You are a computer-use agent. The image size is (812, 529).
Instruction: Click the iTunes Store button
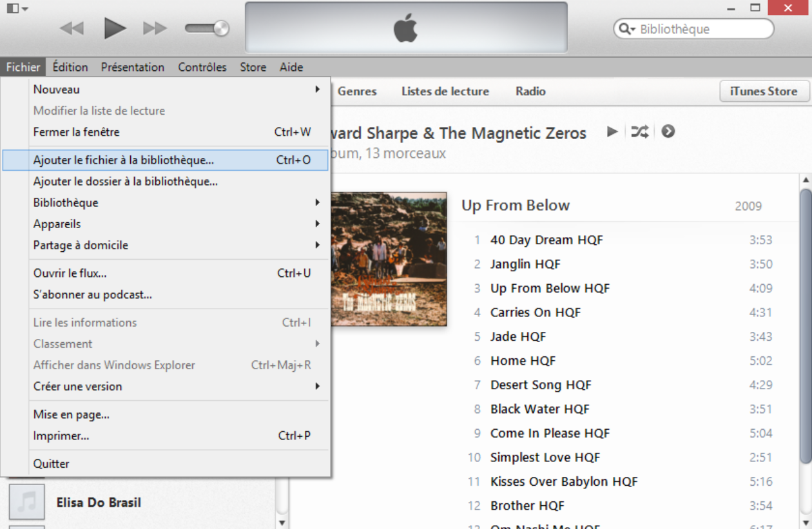763,91
